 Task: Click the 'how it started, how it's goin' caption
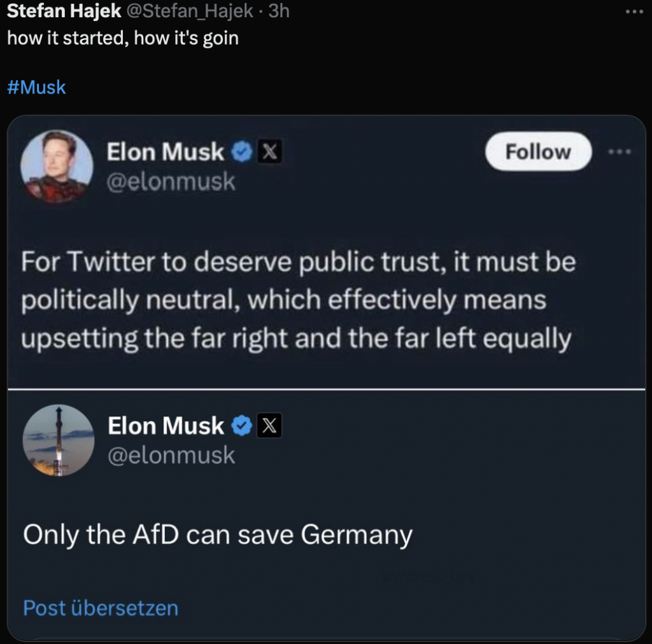[x=123, y=38]
